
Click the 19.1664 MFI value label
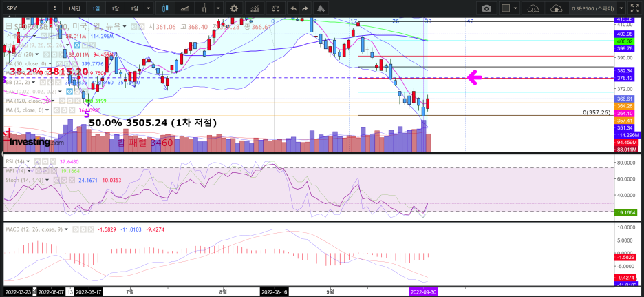[x=625, y=213]
